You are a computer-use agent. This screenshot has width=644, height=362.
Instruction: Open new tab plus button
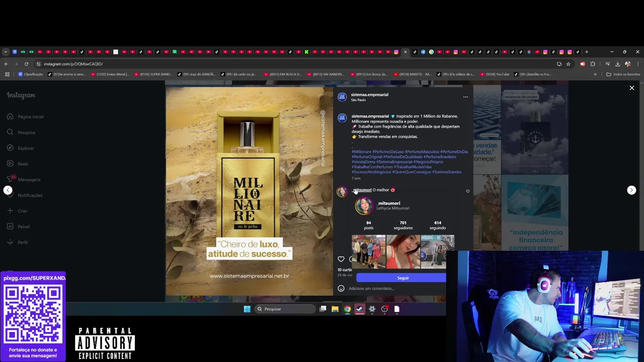coord(586,52)
